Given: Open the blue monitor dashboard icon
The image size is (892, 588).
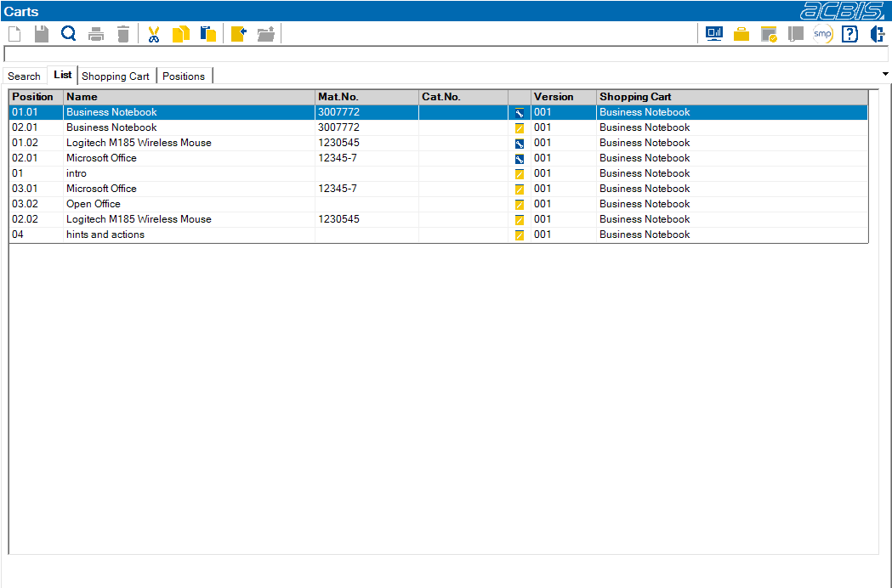Looking at the screenshot, I should pyautogui.click(x=714, y=34).
